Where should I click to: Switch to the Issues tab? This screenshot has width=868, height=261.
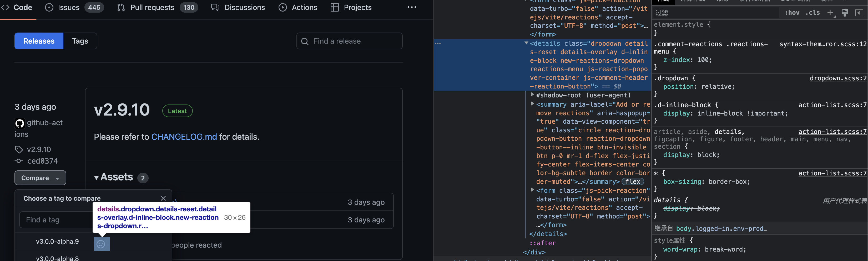coord(74,7)
